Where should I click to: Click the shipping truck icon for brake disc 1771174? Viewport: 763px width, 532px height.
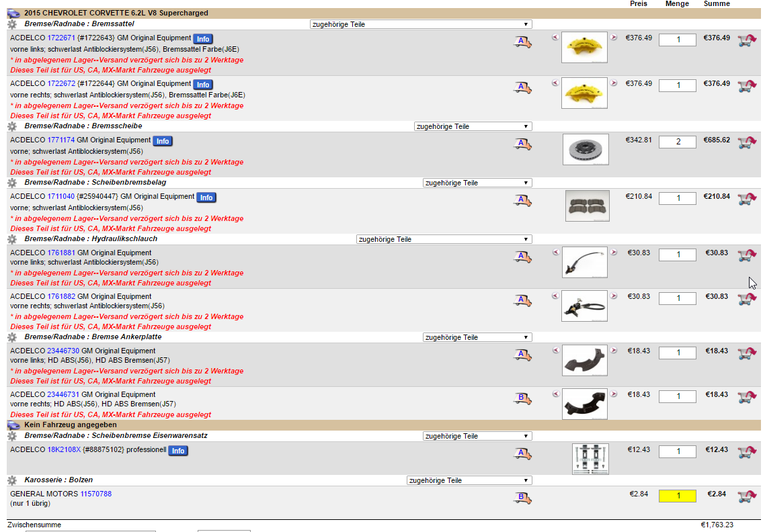[523, 144]
